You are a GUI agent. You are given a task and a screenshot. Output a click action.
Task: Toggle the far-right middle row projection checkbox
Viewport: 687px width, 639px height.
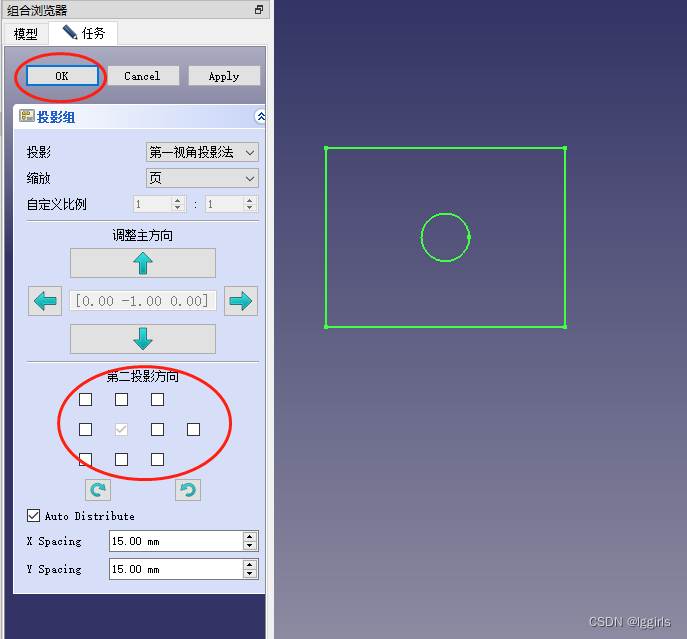tap(193, 430)
